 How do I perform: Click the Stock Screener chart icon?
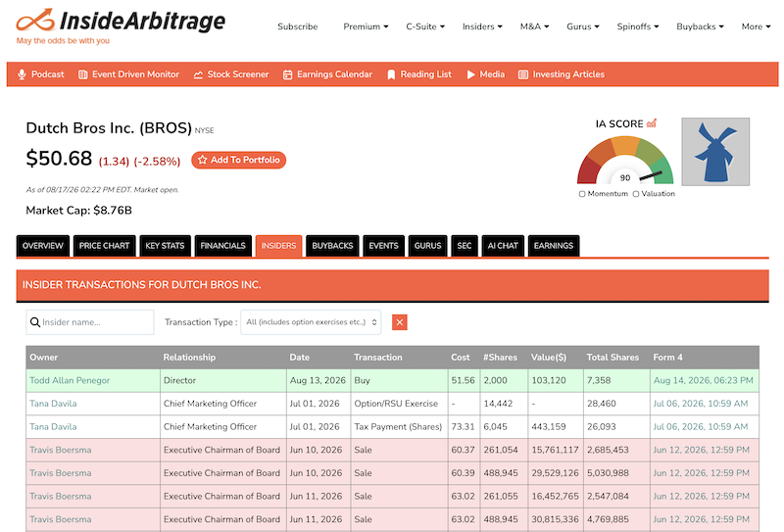tap(198, 74)
